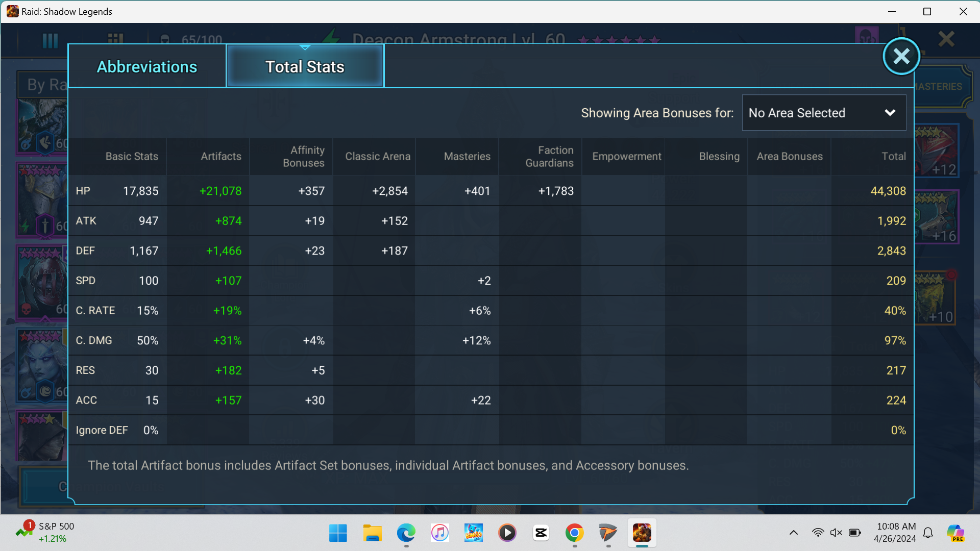The height and width of the screenshot is (551, 980).
Task: Open the Bingo game taskbar icon
Action: (x=473, y=533)
